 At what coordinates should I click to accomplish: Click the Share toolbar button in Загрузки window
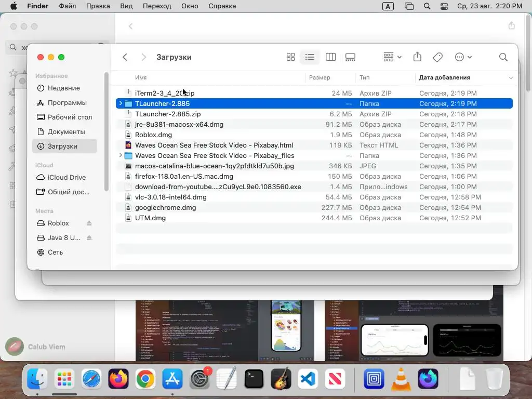[417, 57]
